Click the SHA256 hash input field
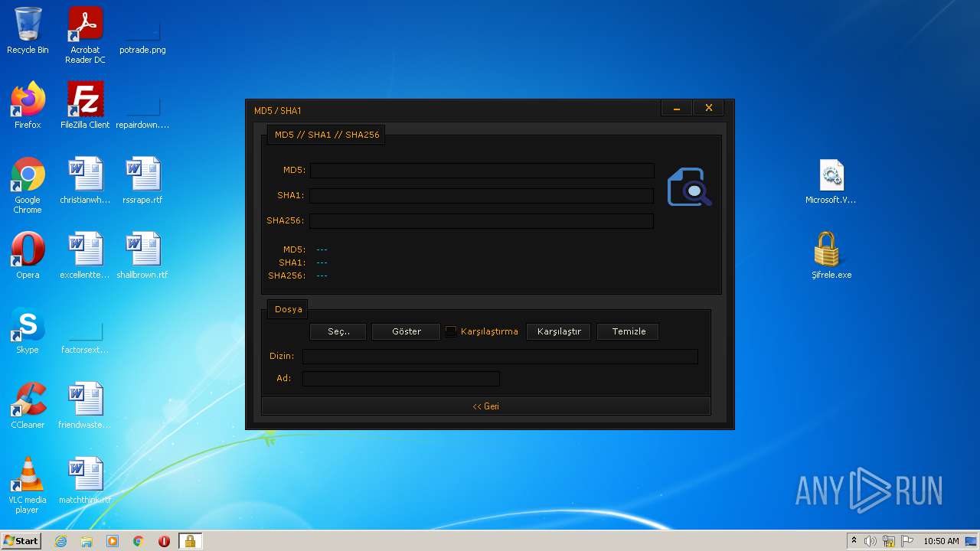This screenshot has width=980, height=551. click(x=482, y=220)
